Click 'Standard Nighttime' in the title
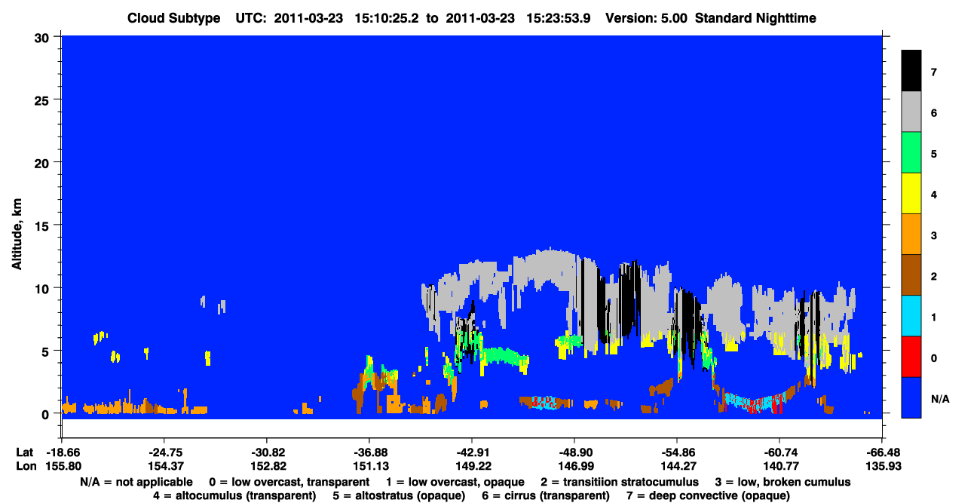Image resolution: width=980 pixels, height=503 pixels. pyautogui.click(x=756, y=18)
